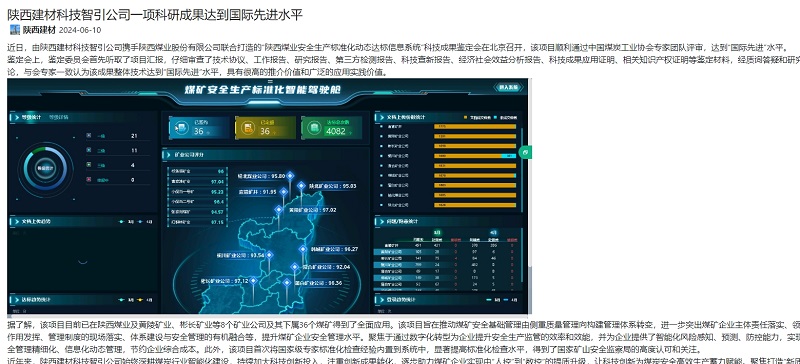The height and width of the screenshot is (364, 800).
Task: Click the article headline about 陕西建材科技智引公司
Action: pyautogui.click(x=155, y=14)
